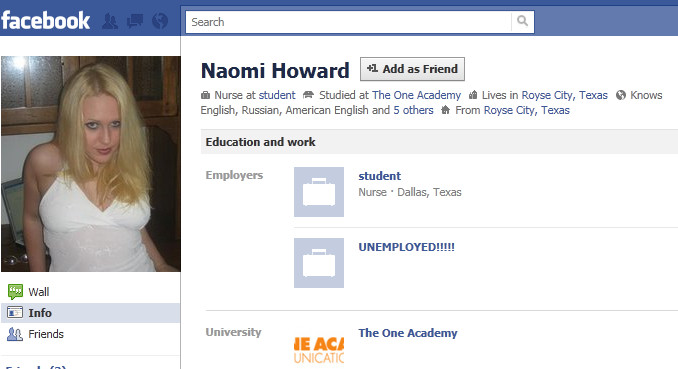Open the friend requests icon
Viewport: 678px width, 369px height.
pos(110,21)
